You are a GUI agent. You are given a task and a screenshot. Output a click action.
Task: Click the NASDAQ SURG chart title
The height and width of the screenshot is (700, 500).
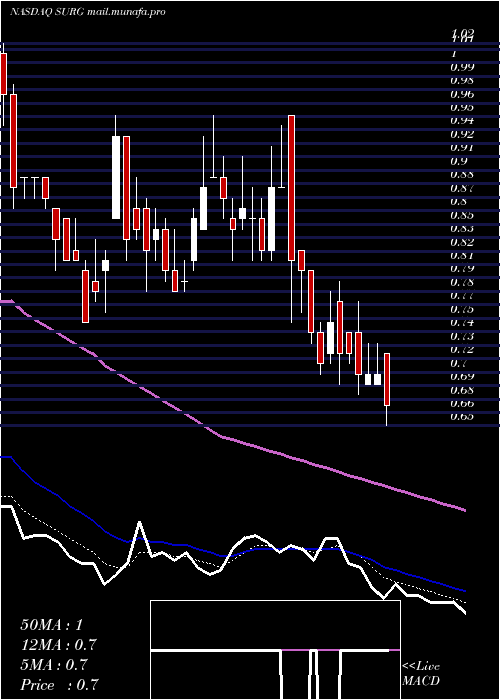pyautogui.click(x=88, y=12)
